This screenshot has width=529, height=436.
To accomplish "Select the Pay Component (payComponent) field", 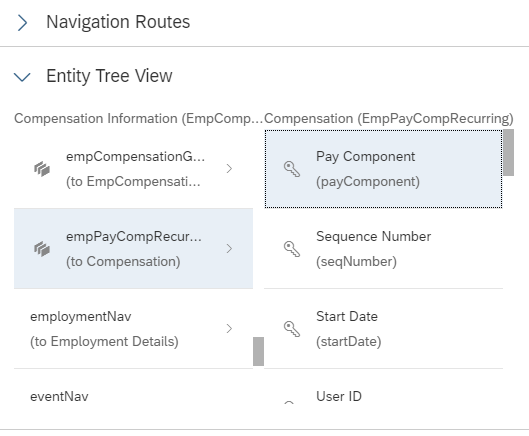I will (x=383, y=169).
